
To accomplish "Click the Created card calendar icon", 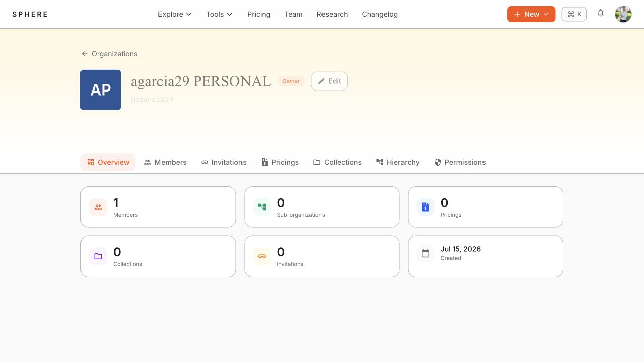I will [425, 253].
